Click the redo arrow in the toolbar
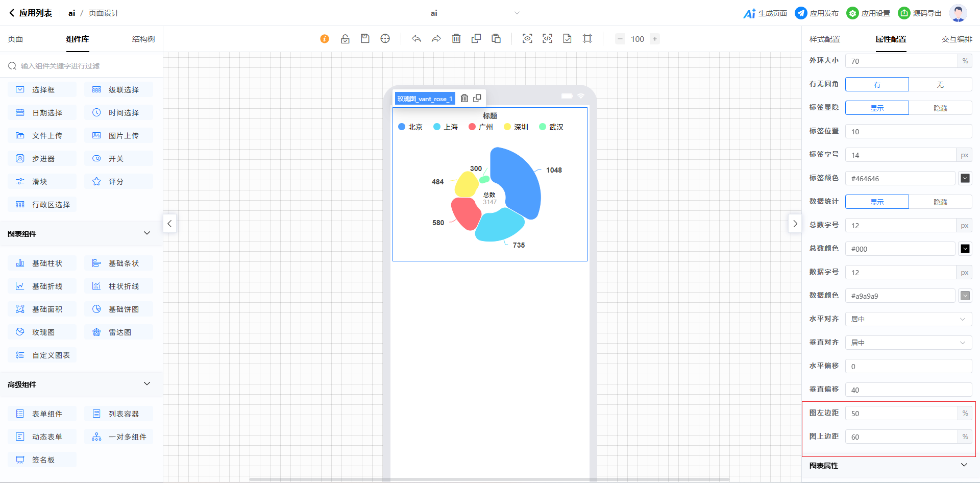The width and height of the screenshot is (980, 483). (x=436, y=39)
